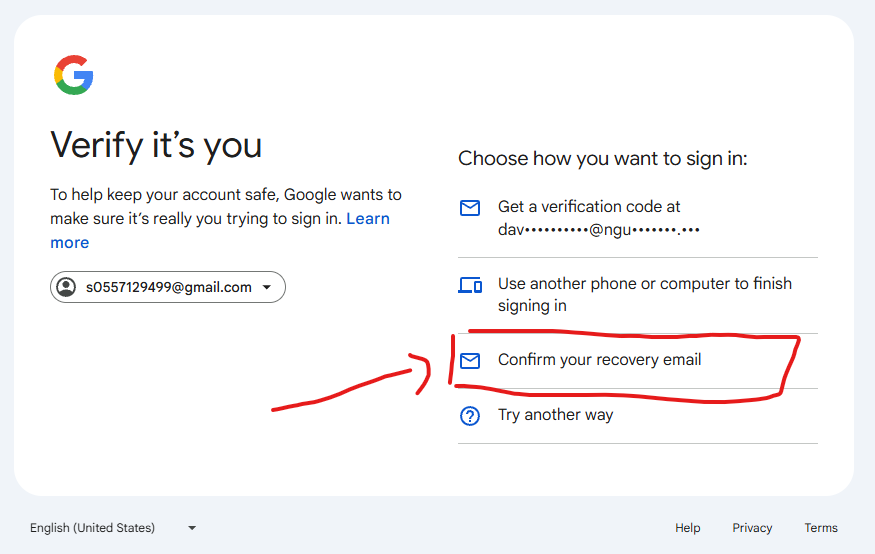Expand the account switcher dropdown arrow

[x=267, y=287]
